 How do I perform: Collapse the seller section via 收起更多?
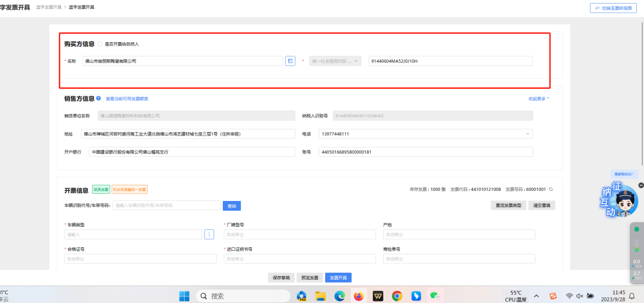coord(538,98)
